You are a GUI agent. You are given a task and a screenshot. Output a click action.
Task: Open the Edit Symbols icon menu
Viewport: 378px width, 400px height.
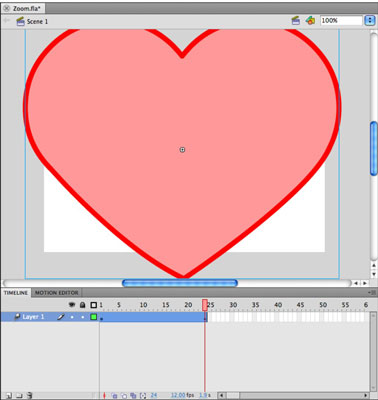(310, 21)
